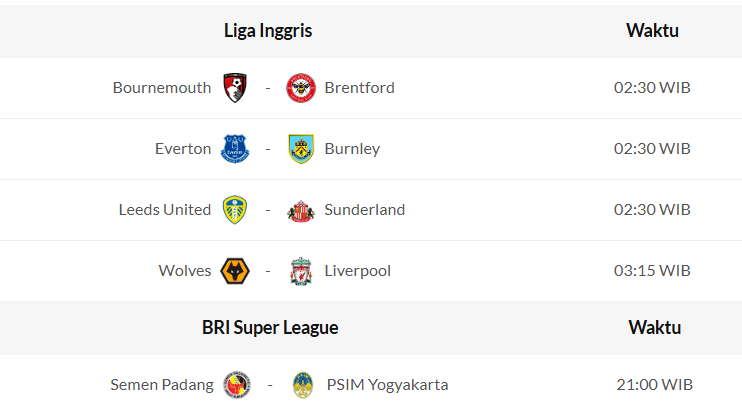
Task: Click the 03:15 WIB kickoff time
Action: (x=652, y=271)
